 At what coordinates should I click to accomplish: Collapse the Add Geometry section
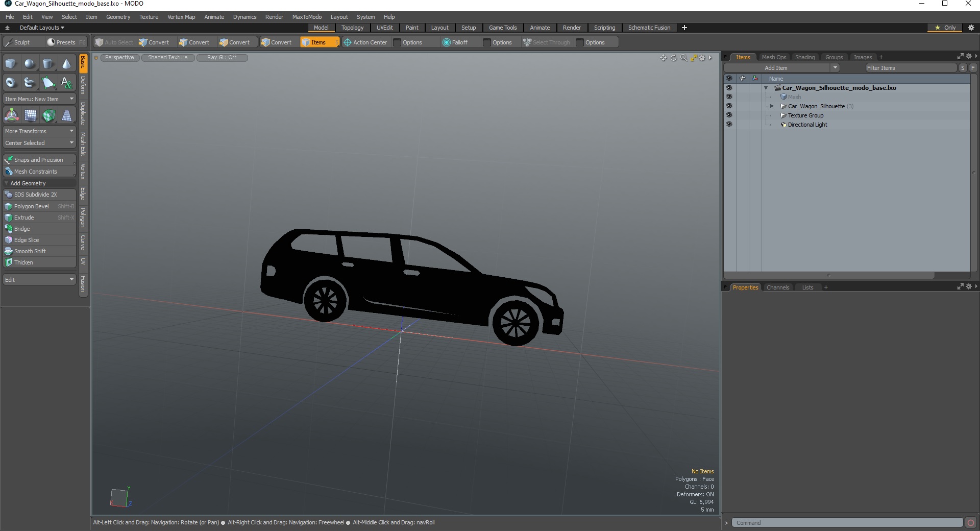7,183
